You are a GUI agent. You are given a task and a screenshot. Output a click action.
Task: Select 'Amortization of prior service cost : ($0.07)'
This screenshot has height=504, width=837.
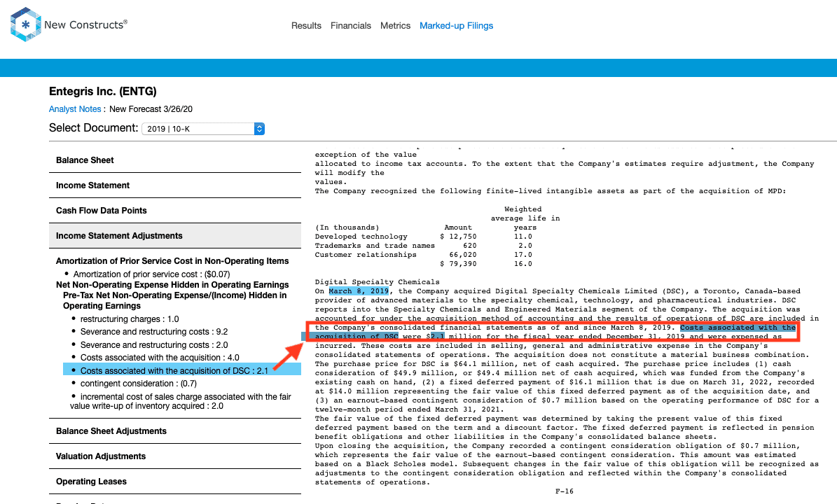(151, 274)
